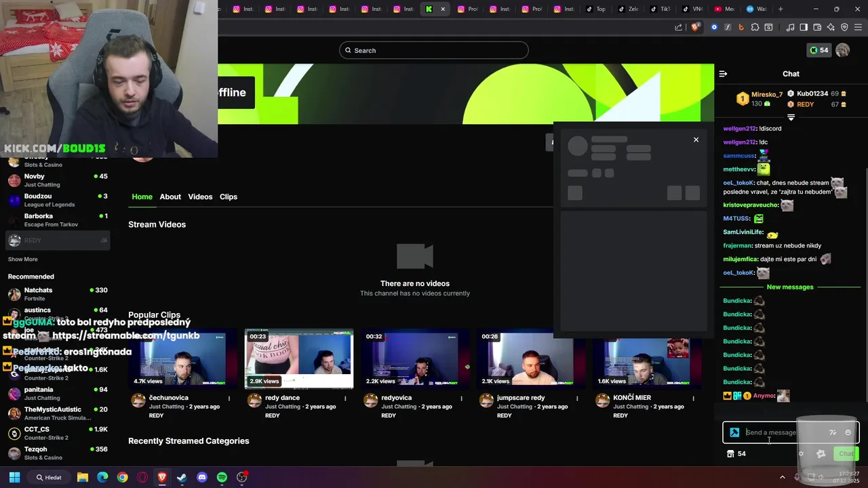This screenshot has width=868, height=488.
Task: Open options menu for KONČÍ MIER clip
Action: coord(693,399)
